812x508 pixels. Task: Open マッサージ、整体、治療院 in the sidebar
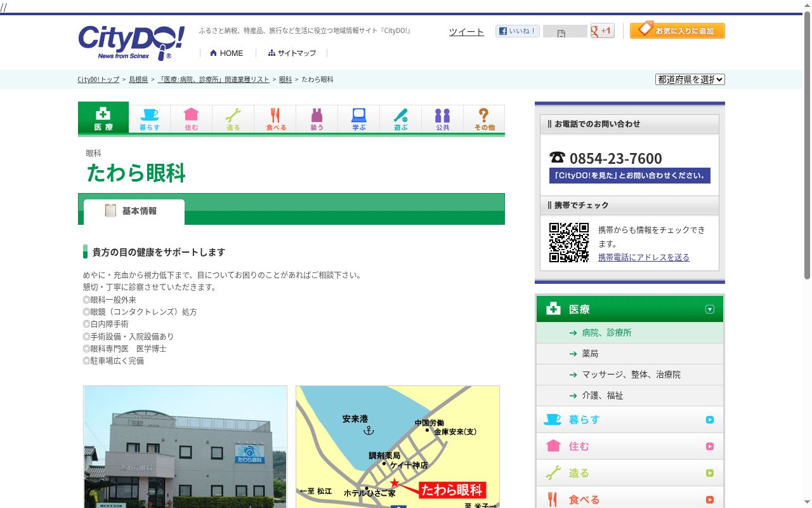[x=629, y=375]
